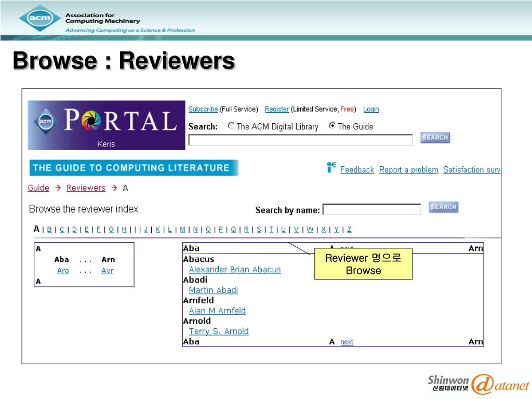Image resolution: width=532 pixels, height=399 pixels.
Task: Open the Satisfaction survey link
Action: (472, 170)
